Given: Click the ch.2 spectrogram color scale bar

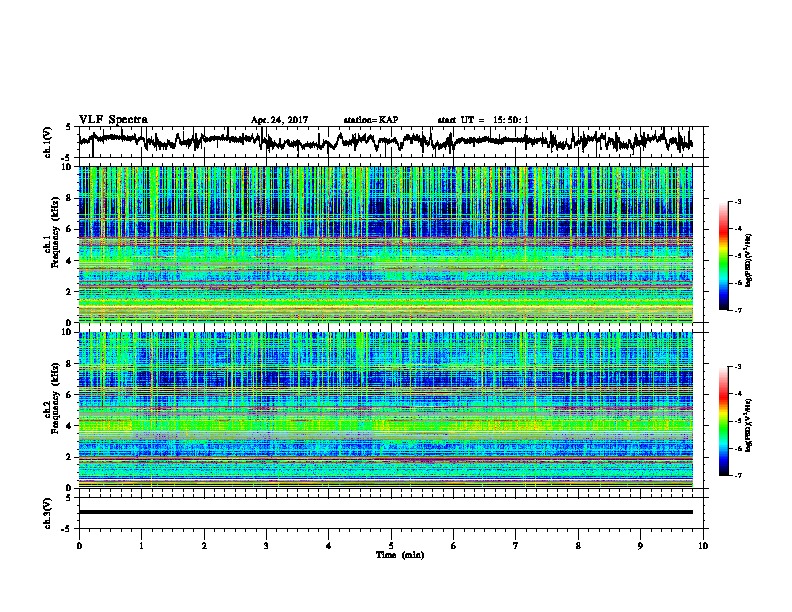Looking at the screenshot, I should pyautogui.click(x=724, y=421).
